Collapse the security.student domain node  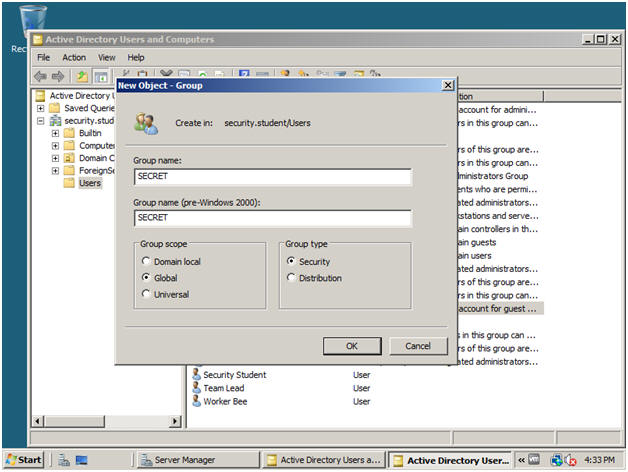coord(40,121)
